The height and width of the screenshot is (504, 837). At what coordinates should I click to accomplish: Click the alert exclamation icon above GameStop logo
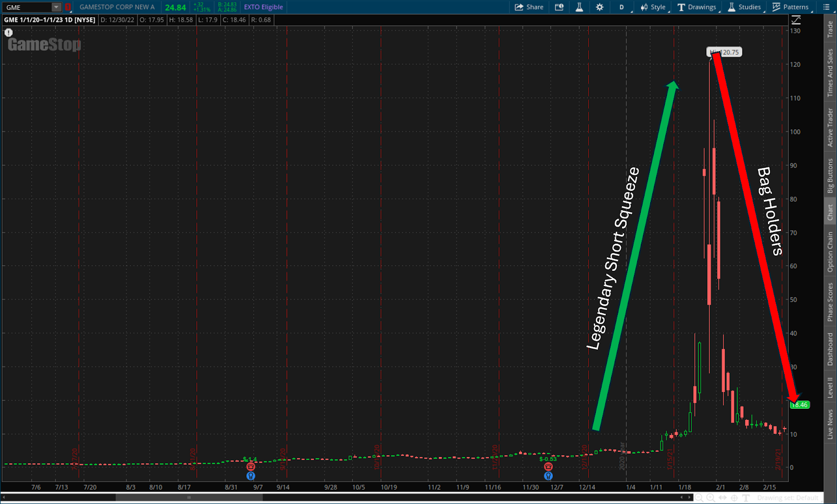[8, 32]
